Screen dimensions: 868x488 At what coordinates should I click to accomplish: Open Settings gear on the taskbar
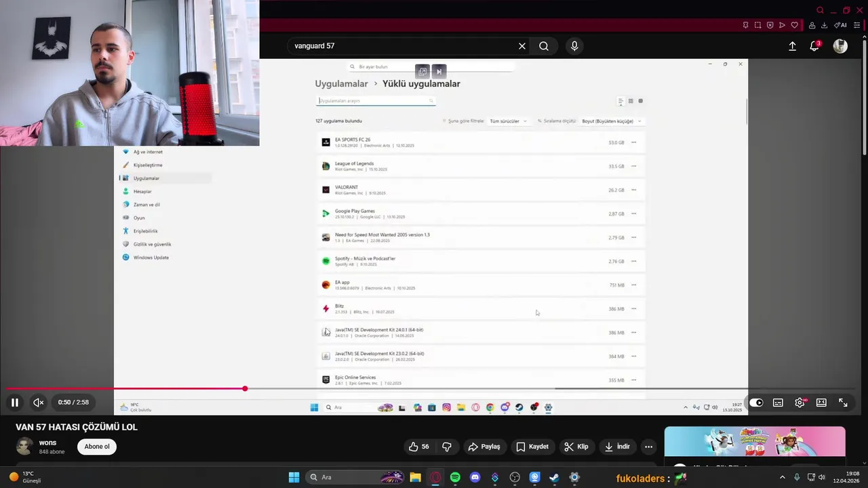click(x=574, y=477)
